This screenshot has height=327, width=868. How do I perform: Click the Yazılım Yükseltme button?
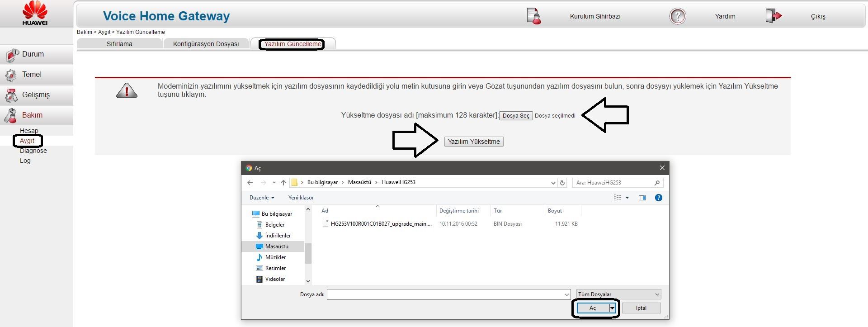(x=474, y=142)
